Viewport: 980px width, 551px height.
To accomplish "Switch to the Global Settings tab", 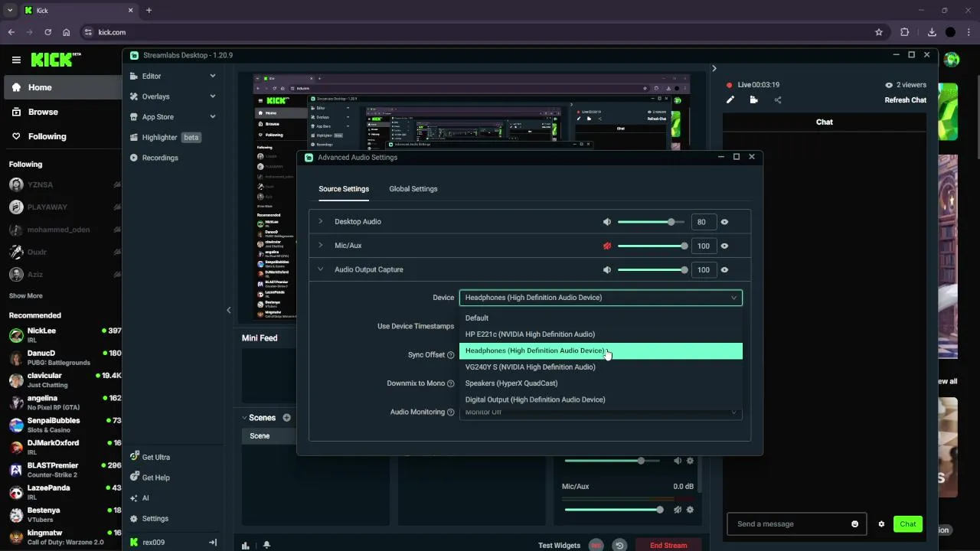I will click(x=413, y=189).
